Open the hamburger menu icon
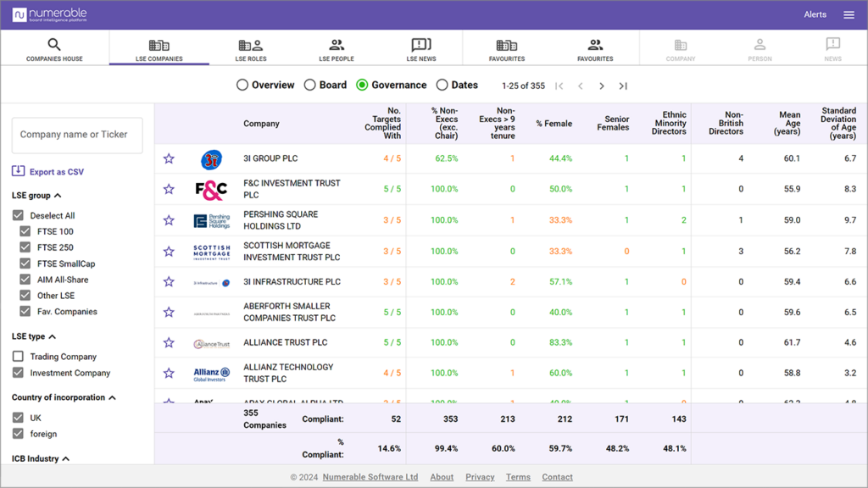Viewport: 868px width, 488px height. (849, 15)
